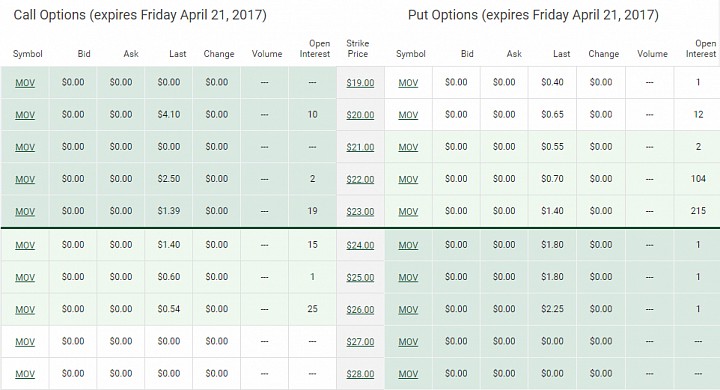Open MOV call symbol in $28.00 row
The width and height of the screenshot is (720, 390).
pyautogui.click(x=25, y=374)
